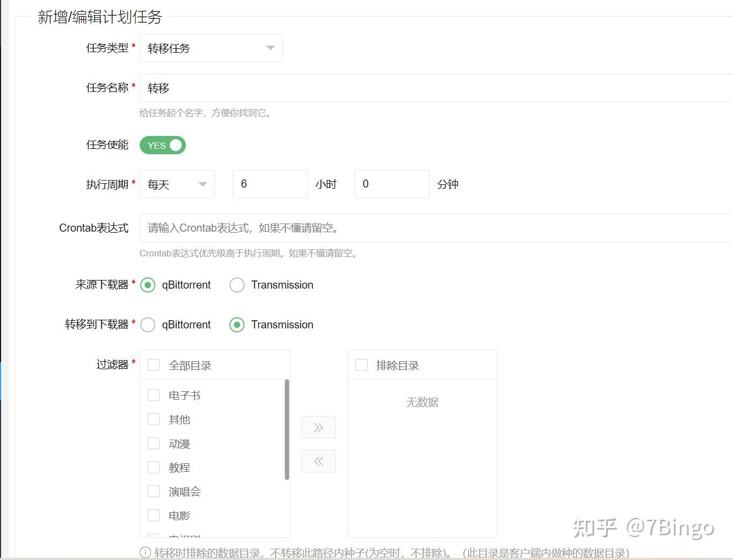Select Transmission as 来源下载器

pyautogui.click(x=237, y=285)
